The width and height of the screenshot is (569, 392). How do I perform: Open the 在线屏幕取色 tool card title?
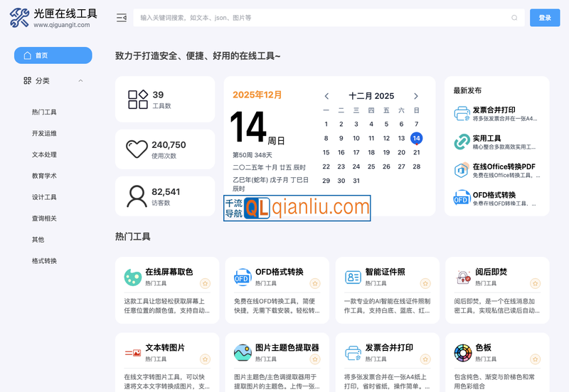[x=169, y=272]
